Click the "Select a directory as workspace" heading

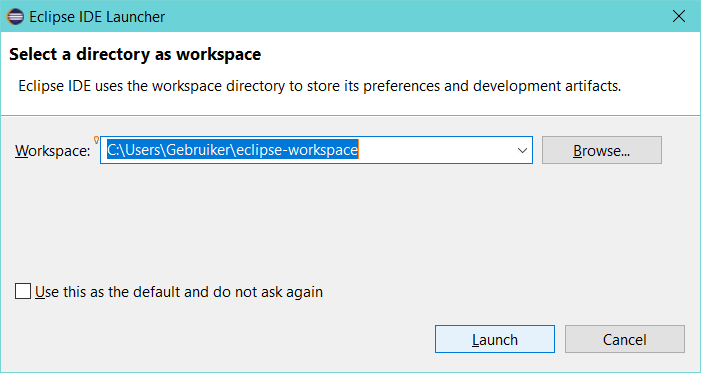135,55
